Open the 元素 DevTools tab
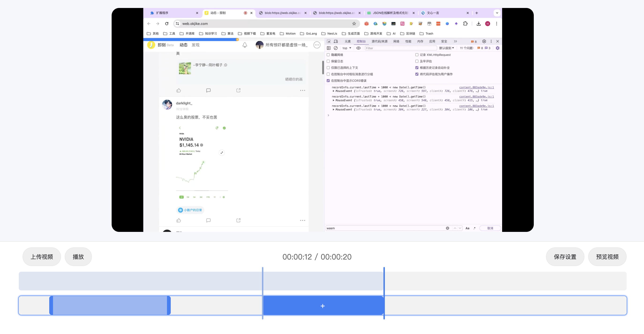Image resolution: width=644 pixels, height=334 pixels. pyautogui.click(x=348, y=41)
